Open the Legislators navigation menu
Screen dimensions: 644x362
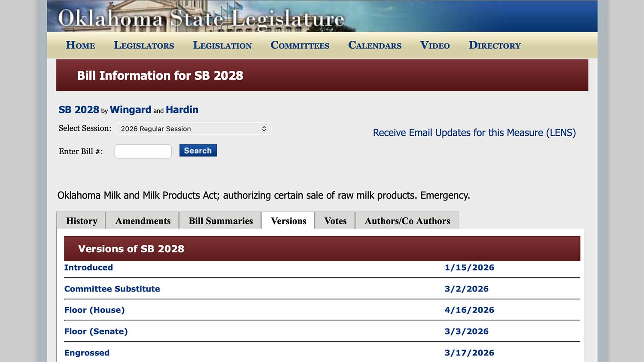click(x=144, y=45)
